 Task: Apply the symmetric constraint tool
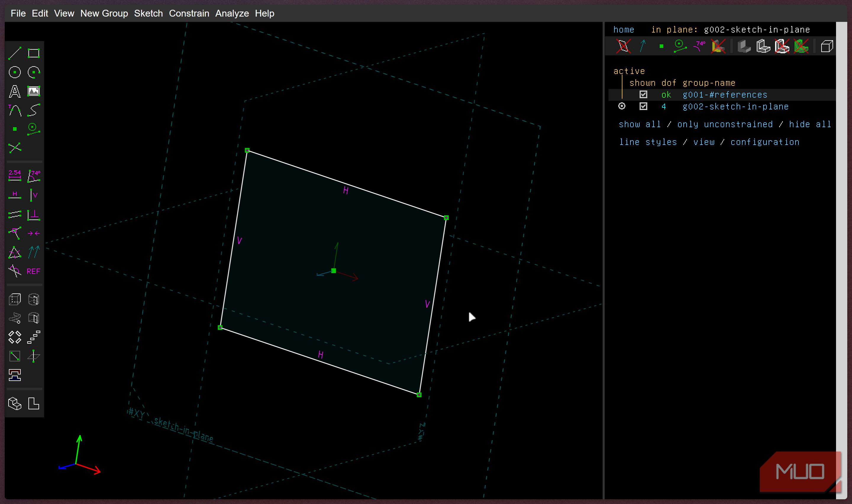pyautogui.click(x=34, y=233)
